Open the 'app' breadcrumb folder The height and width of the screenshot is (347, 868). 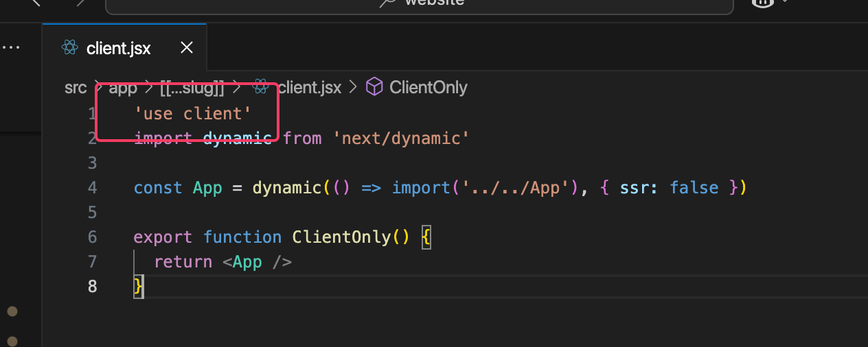pos(123,88)
